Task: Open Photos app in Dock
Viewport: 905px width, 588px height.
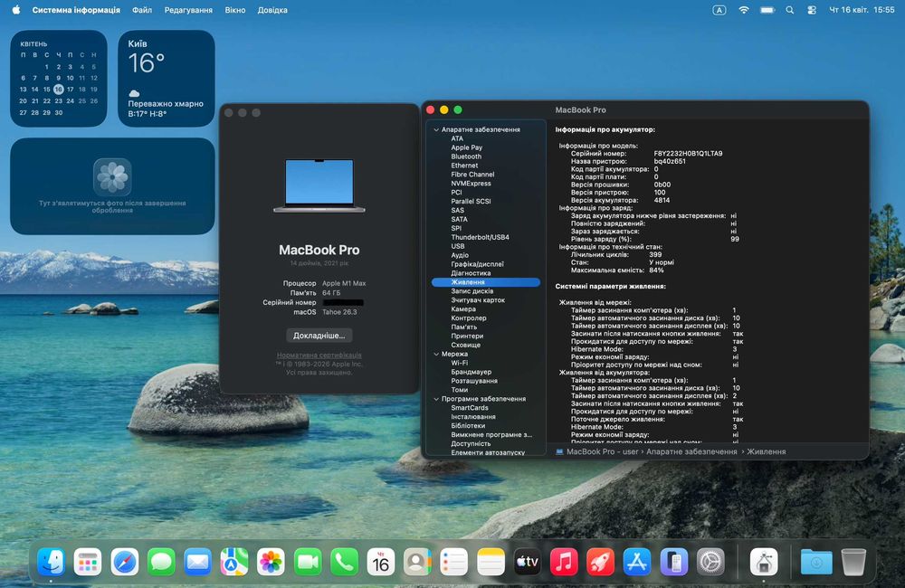Action: pyautogui.click(x=271, y=562)
